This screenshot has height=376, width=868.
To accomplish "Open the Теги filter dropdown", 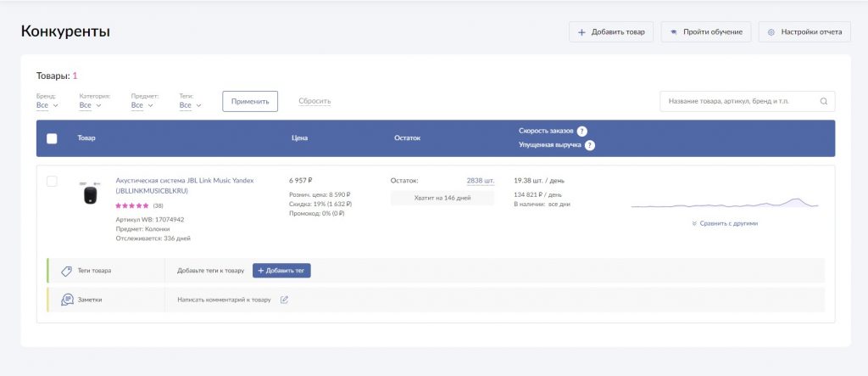I will 191,105.
